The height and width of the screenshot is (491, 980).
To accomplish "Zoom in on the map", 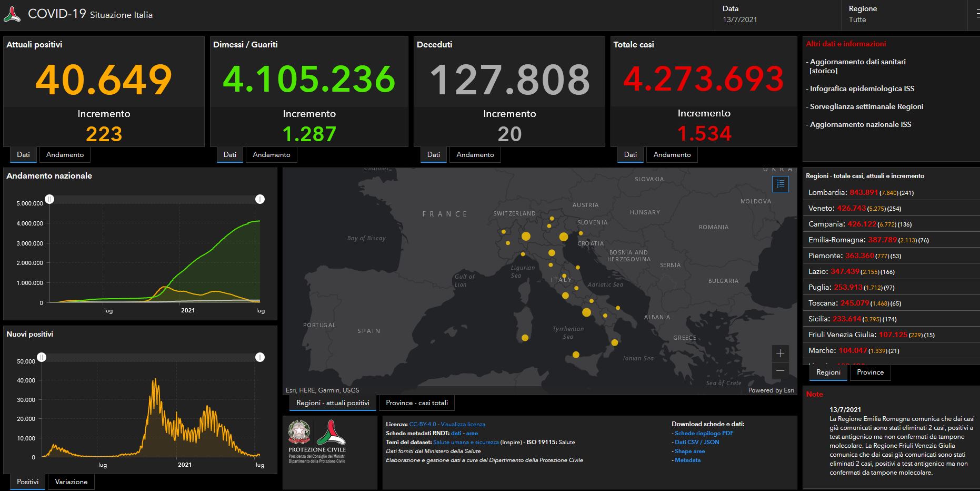I will click(780, 353).
